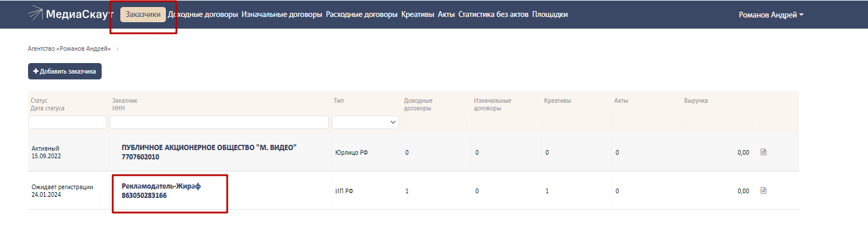Switch to Доходные договоры tab
Viewport: 868px width, 247px height.
point(203,15)
